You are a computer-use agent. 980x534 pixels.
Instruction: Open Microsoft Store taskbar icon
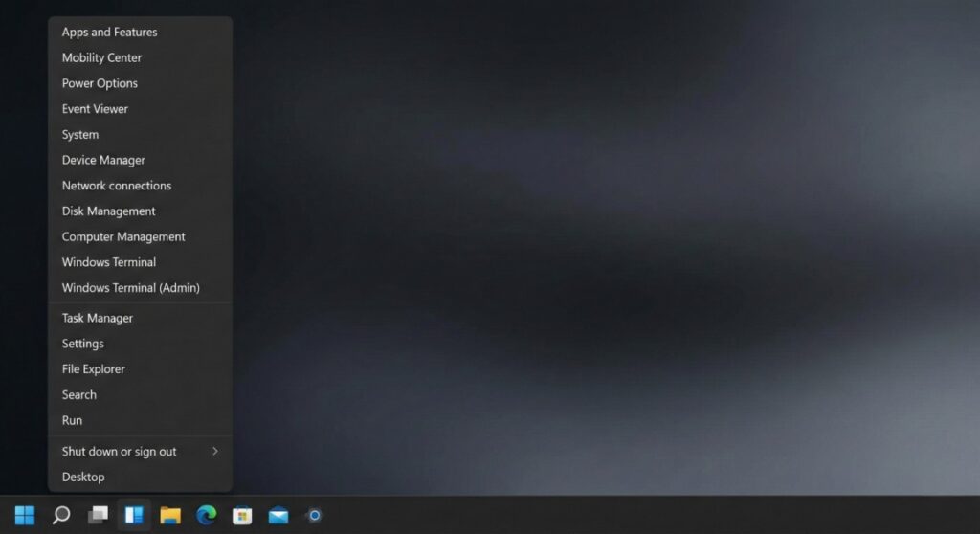coord(242,516)
